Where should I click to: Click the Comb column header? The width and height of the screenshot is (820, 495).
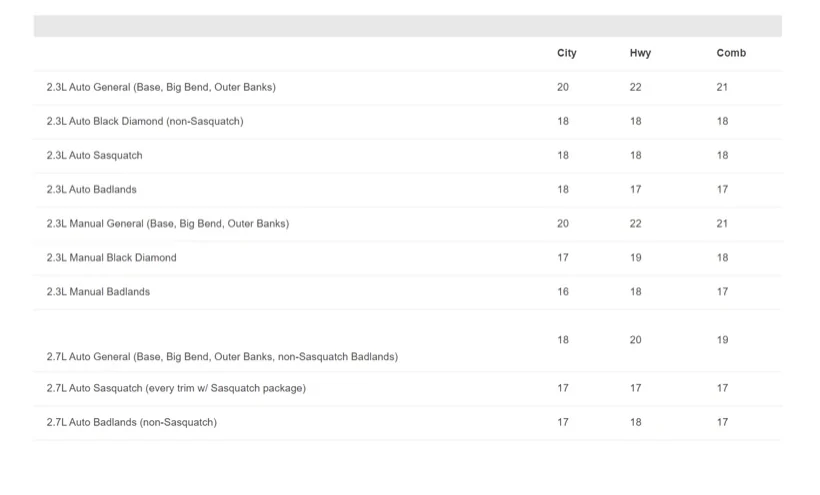[731, 53]
